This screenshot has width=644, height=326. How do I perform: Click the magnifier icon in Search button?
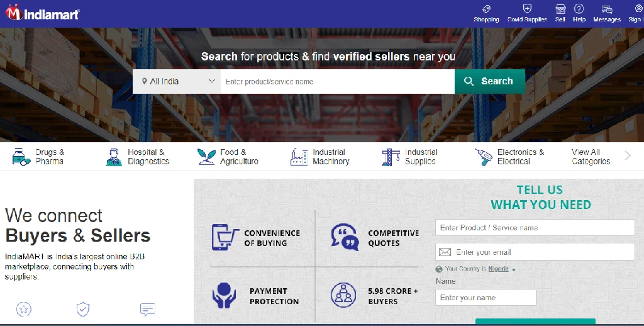coord(469,81)
